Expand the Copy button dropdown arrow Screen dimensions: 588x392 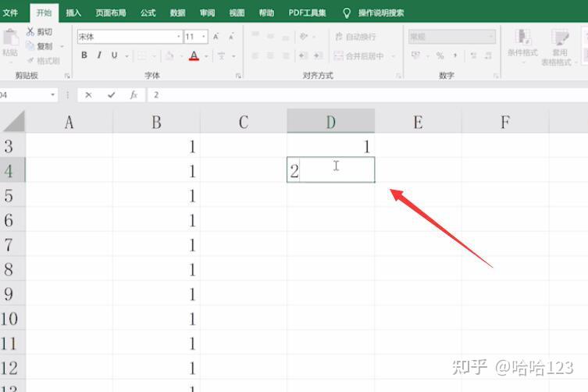(62, 47)
